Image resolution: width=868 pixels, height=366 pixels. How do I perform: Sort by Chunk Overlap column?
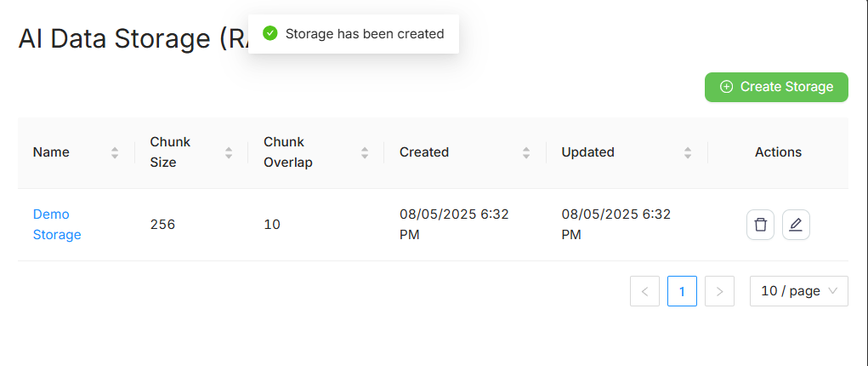pos(365,152)
